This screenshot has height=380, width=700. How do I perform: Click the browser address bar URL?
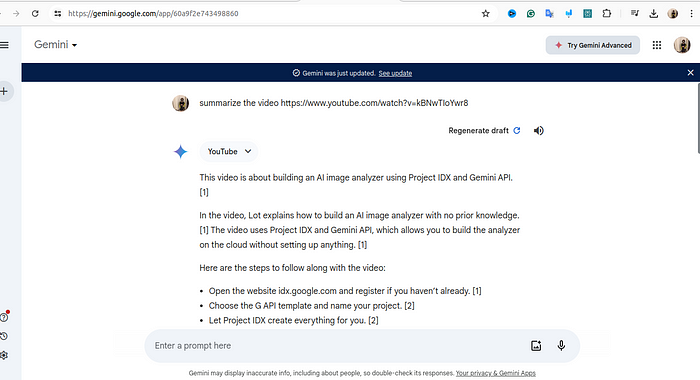(x=153, y=13)
